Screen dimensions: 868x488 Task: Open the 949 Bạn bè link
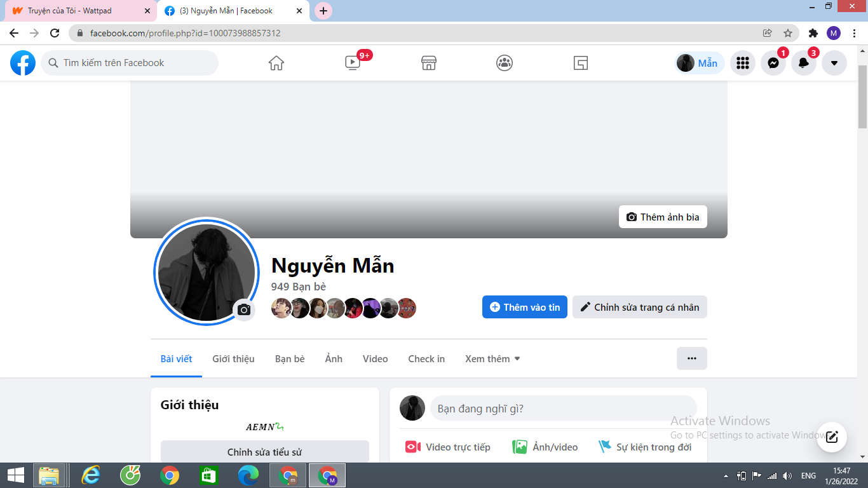299,287
